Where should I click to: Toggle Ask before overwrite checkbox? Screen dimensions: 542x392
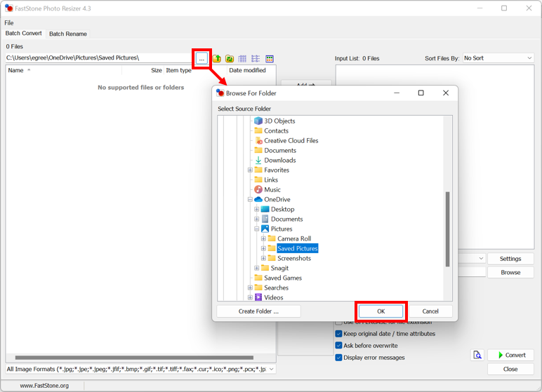click(338, 346)
